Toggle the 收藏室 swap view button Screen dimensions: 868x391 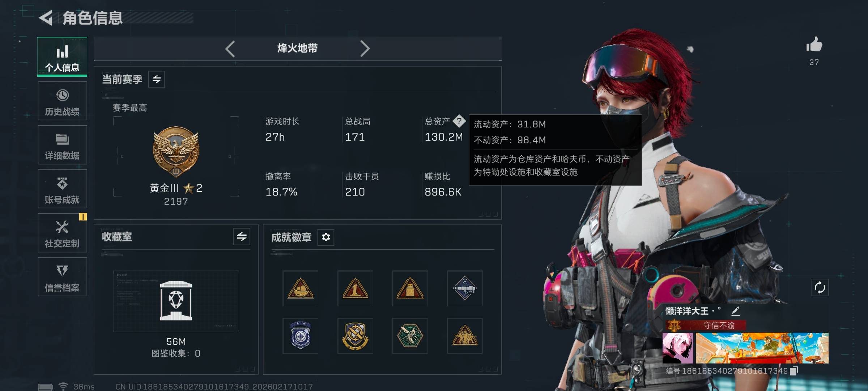click(242, 237)
